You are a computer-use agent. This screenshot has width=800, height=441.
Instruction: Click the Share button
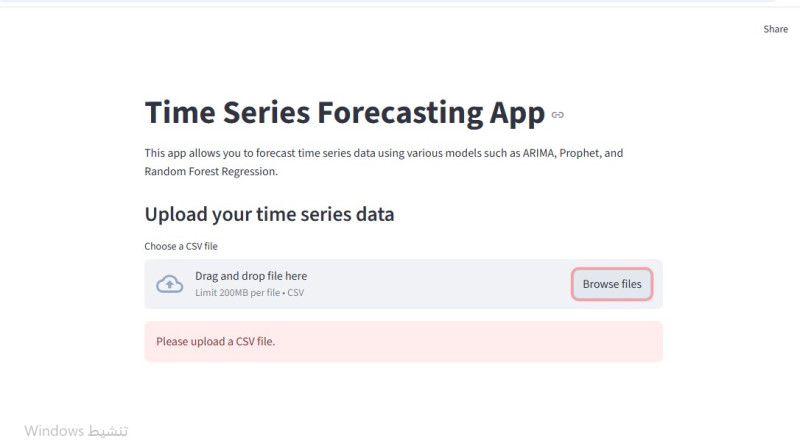(x=775, y=29)
